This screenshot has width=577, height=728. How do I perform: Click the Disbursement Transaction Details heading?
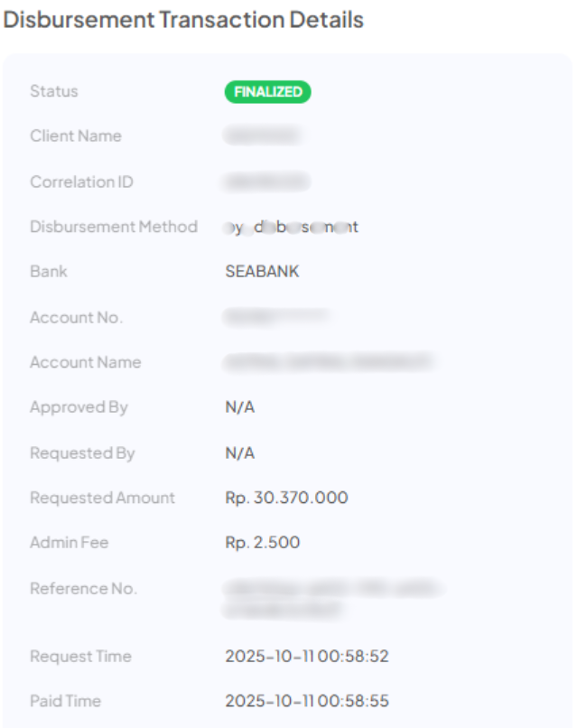click(183, 20)
